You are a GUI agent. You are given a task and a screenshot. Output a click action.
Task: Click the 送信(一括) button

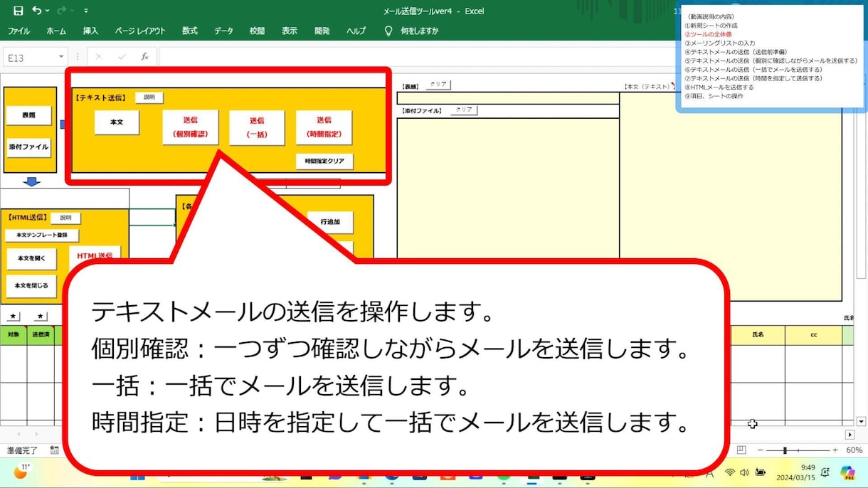[257, 127]
